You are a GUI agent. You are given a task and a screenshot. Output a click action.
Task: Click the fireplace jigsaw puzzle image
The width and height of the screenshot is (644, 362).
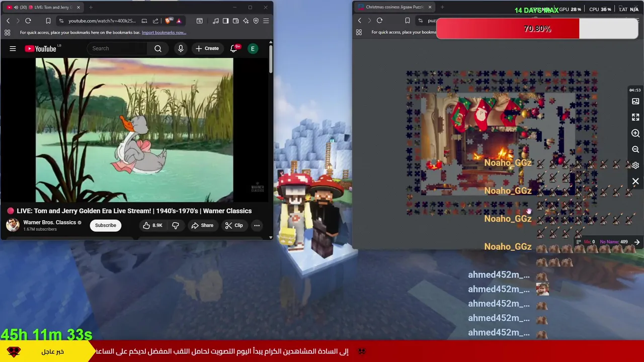pos(498,143)
